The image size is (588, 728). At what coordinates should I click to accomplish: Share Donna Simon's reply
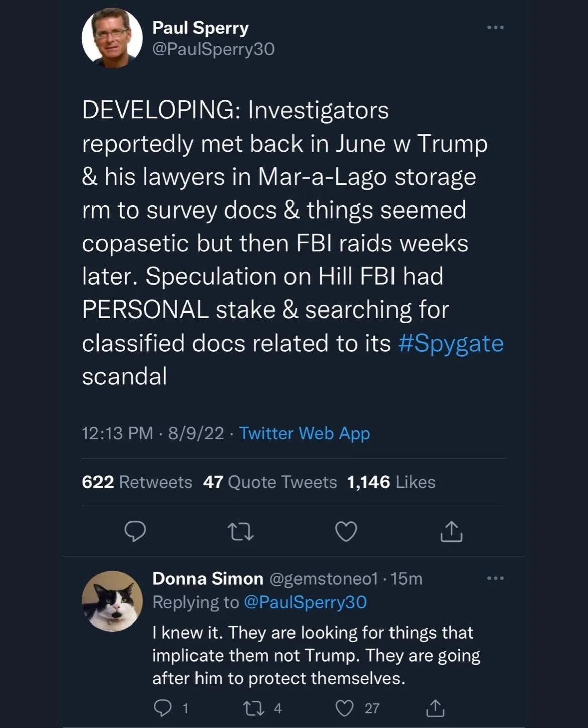tap(435, 708)
